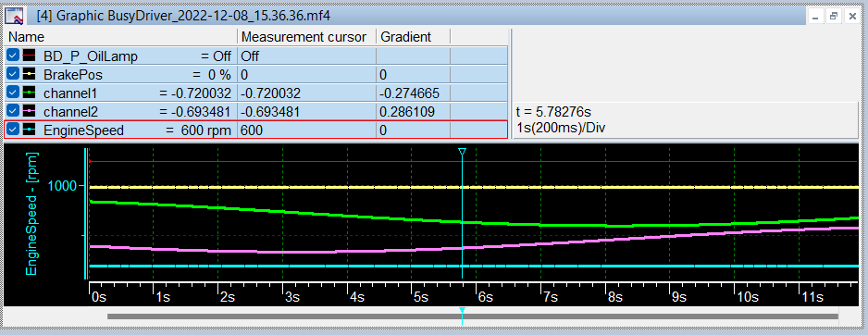Select the EngineSpeed signal name
The width and height of the screenshot is (868, 335).
83,130
